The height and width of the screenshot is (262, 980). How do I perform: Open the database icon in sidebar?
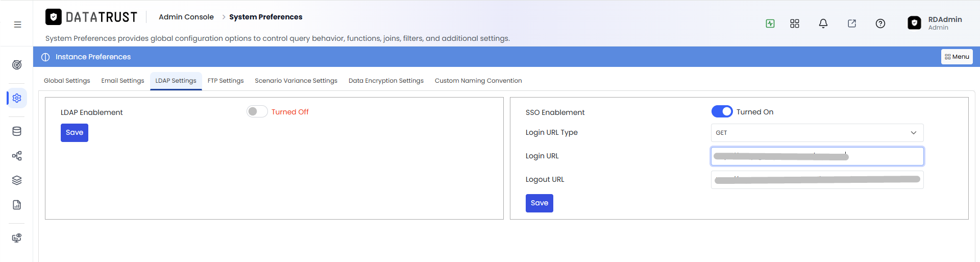point(17,131)
